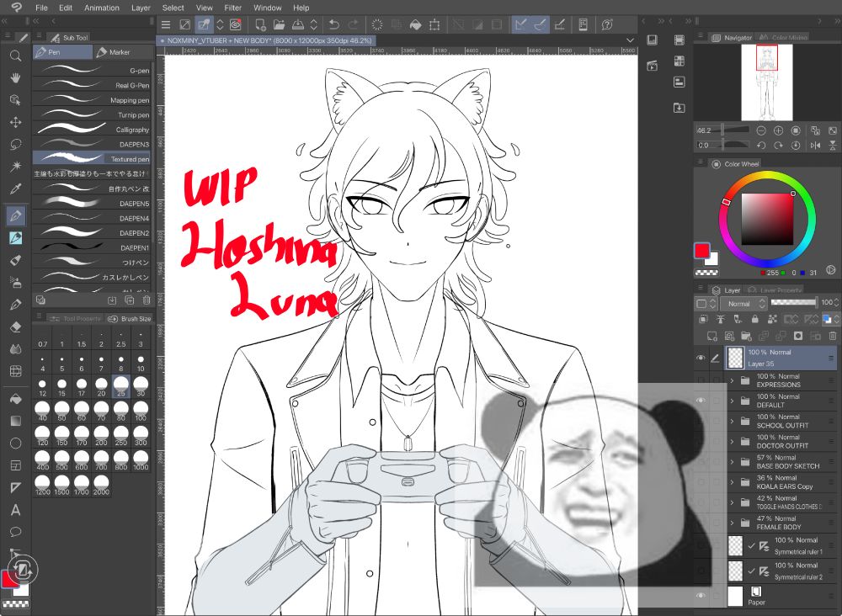Choose brush size 100
The height and width of the screenshot is (616, 842).
141,412
